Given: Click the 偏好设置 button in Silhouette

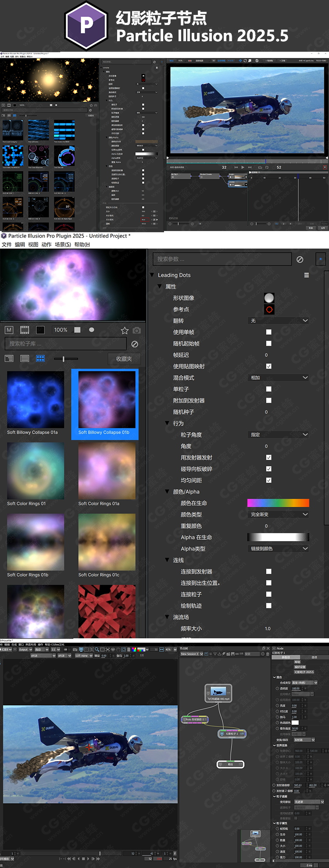Looking at the screenshot, I should [300, 667].
